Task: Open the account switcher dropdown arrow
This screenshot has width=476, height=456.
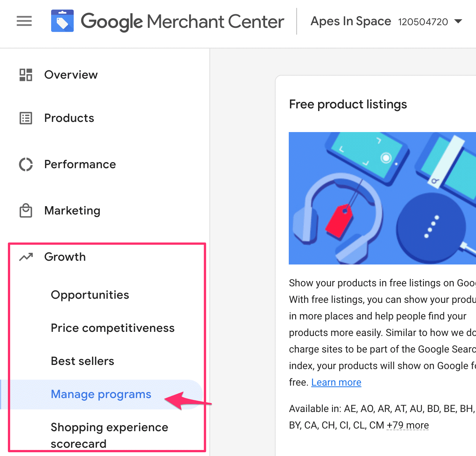Action: click(x=458, y=21)
